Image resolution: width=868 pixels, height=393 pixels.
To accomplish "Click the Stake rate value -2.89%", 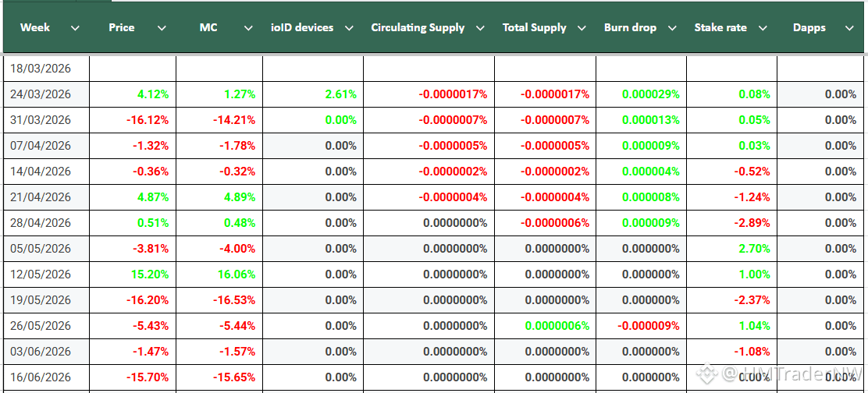I will (752, 223).
